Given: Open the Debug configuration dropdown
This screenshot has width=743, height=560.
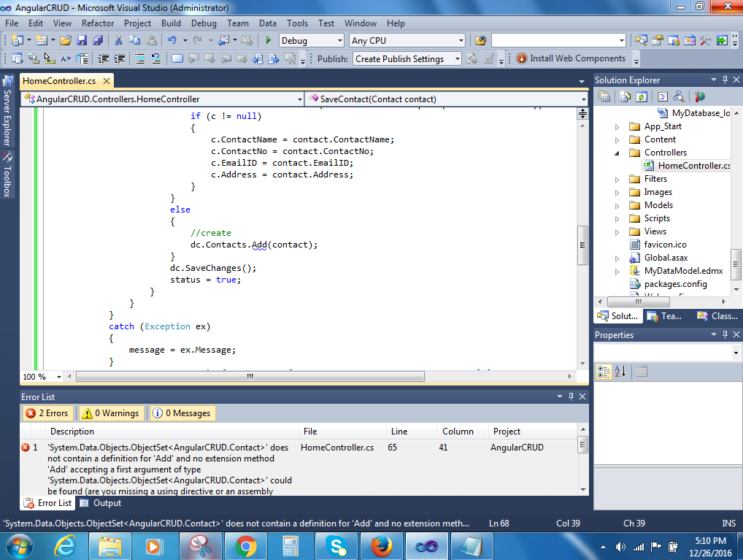Looking at the screenshot, I should pos(340,41).
